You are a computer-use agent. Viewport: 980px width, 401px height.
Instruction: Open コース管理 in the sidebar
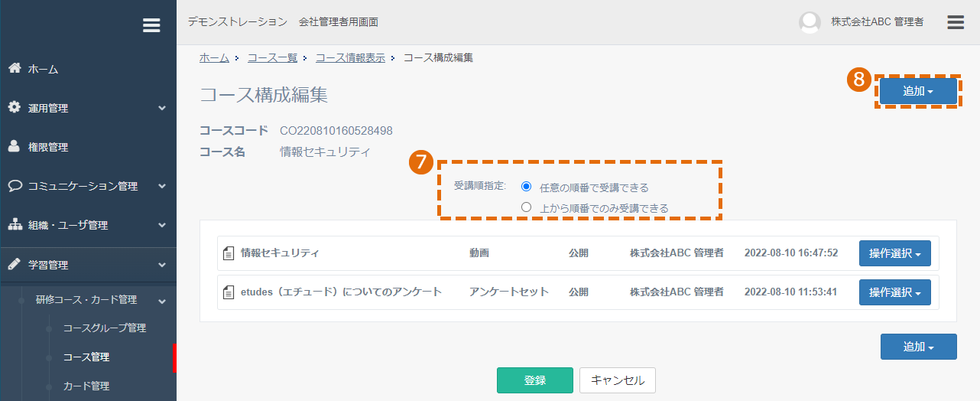tap(88, 357)
